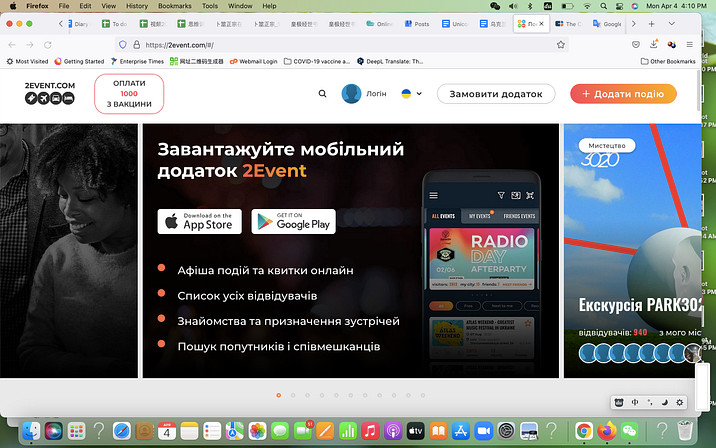Click the site search magnifier icon
The width and height of the screenshot is (716, 448).
[x=322, y=94]
